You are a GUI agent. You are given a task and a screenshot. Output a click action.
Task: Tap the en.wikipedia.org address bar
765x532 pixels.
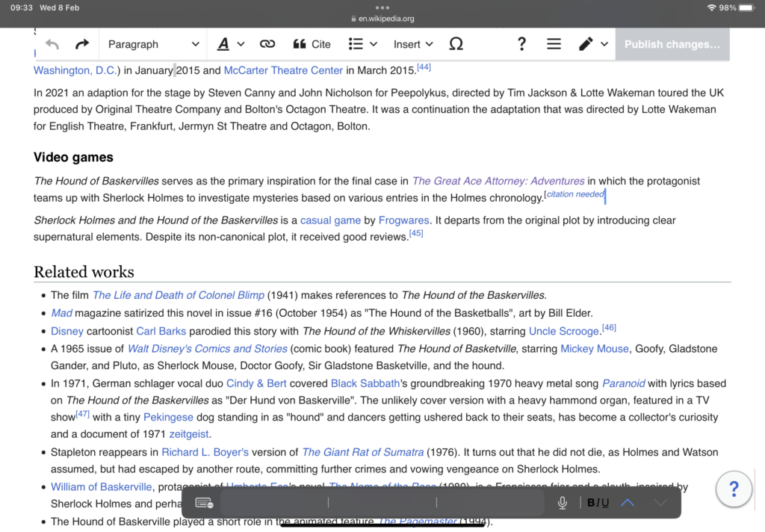(x=382, y=19)
